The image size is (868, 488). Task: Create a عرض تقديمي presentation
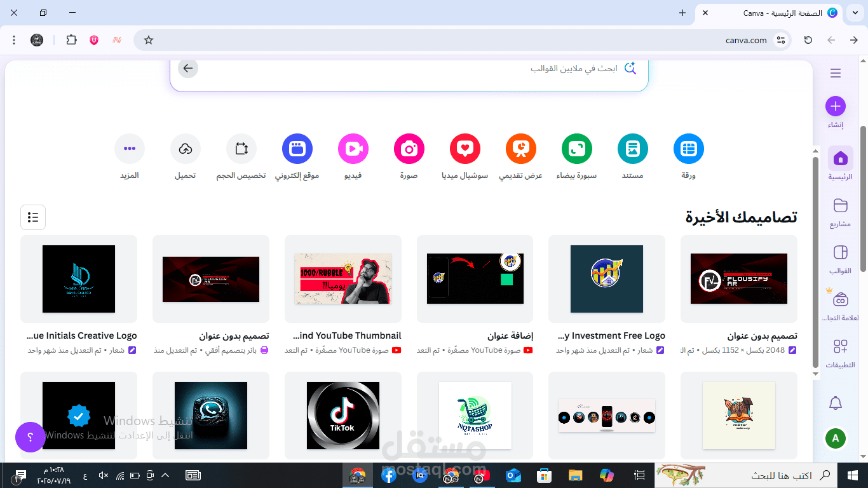(x=521, y=149)
